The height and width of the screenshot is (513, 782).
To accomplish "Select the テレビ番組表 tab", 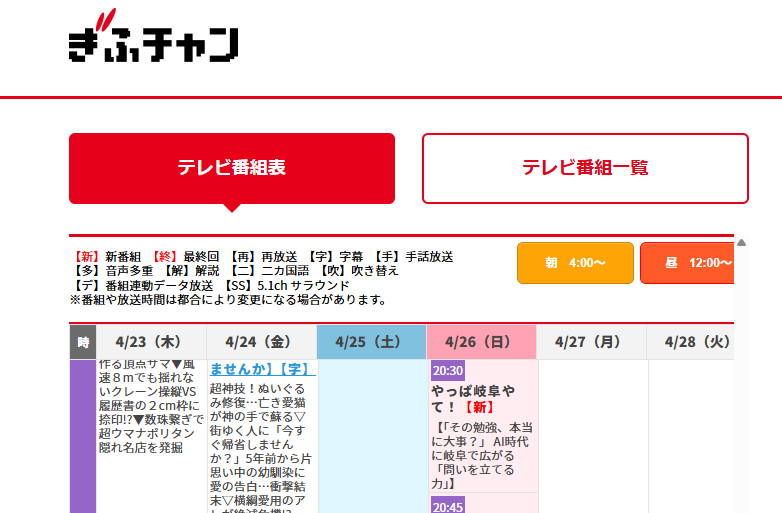I will [232, 168].
